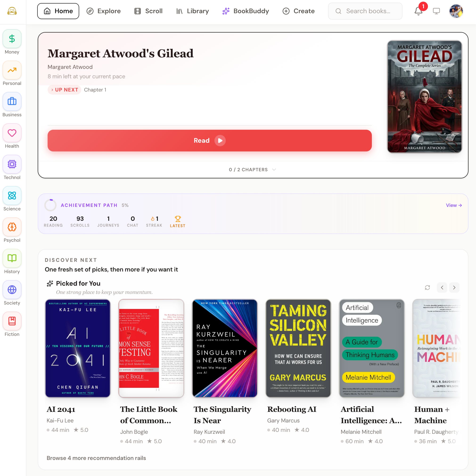Screen dimensions: 476x476
Task: Select the Technology chip icon in sidebar
Action: point(12,164)
